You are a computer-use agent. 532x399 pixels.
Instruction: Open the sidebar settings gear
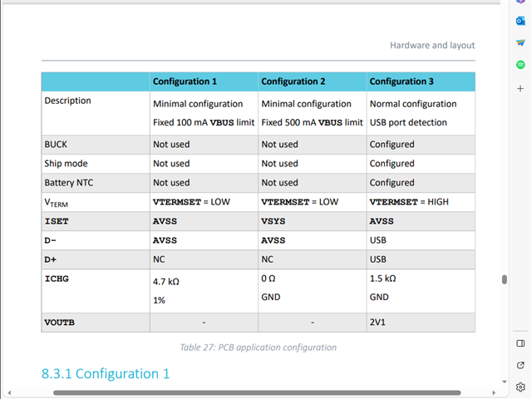click(x=520, y=387)
